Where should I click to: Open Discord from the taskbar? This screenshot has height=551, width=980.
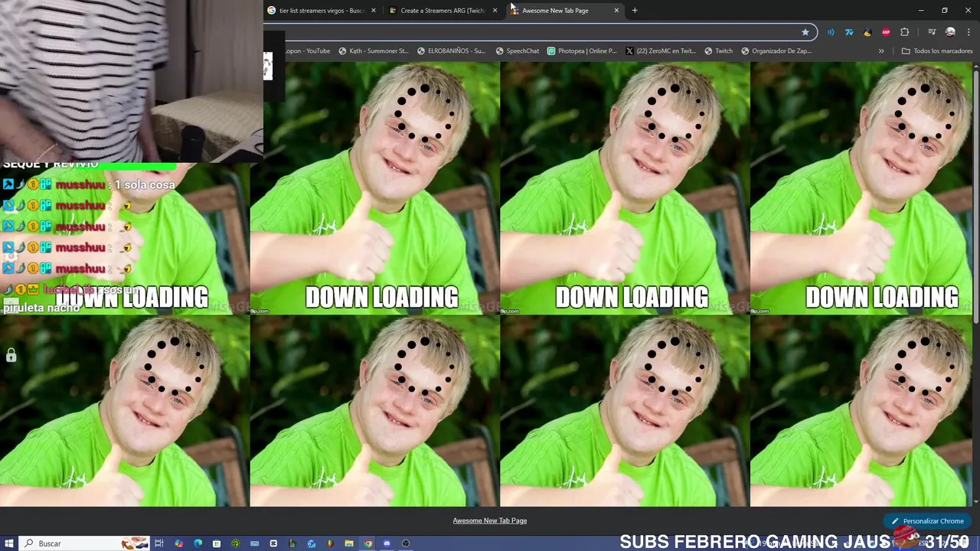(x=387, y=543)
